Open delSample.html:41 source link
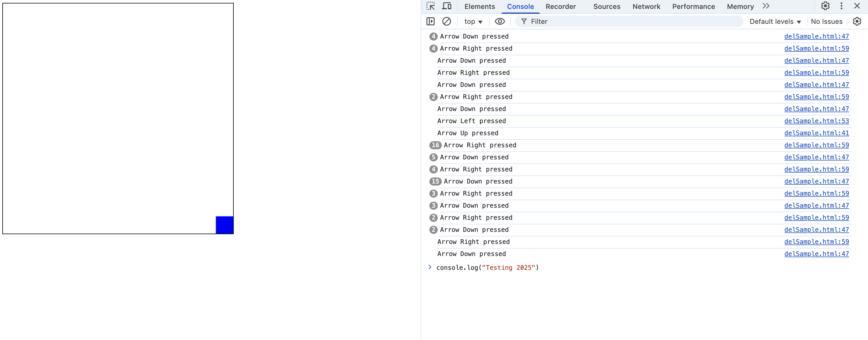Viewport: 868px width, 340px height. pos(816,133)
